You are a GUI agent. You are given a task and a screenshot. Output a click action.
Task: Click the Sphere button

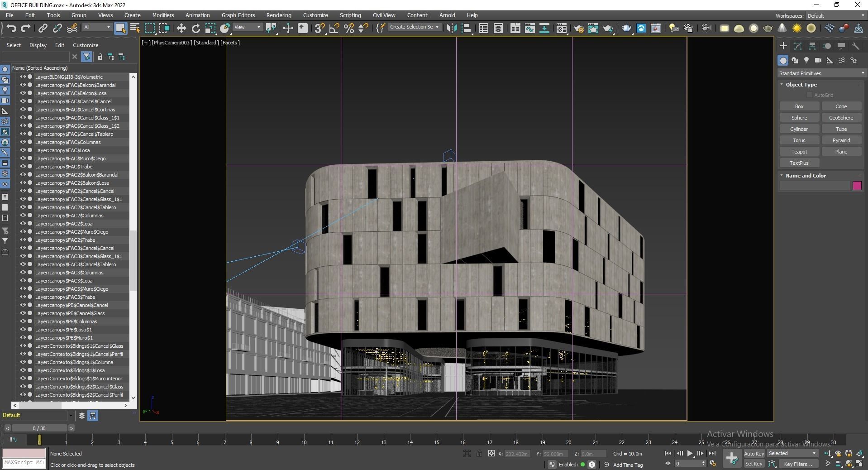pos(799,118)
